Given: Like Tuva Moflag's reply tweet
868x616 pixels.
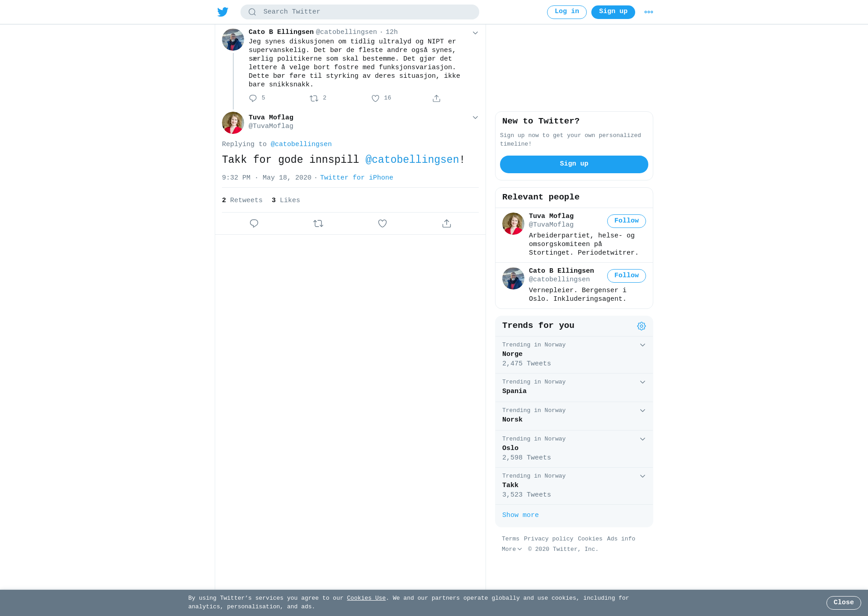Looking at the screenshot, I should pyautogui.click(x=382, y=223).
